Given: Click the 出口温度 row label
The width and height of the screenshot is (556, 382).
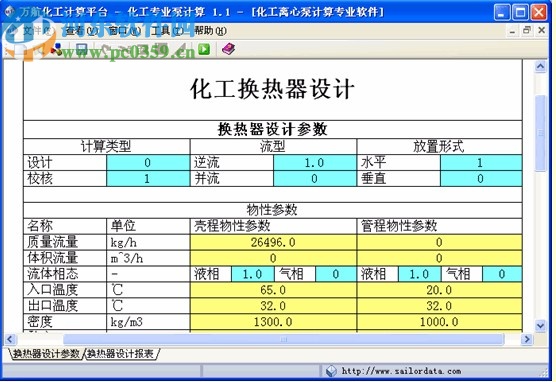Looking at the screenshot, I should point(65,306).
